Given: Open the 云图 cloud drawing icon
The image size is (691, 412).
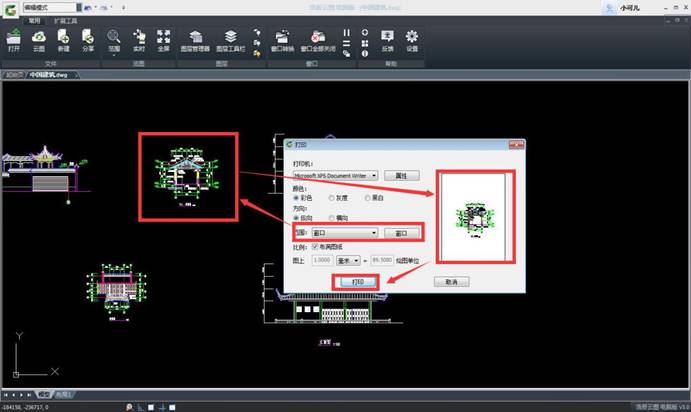Looking at the screenshot, I should click(x=39, y=39).
